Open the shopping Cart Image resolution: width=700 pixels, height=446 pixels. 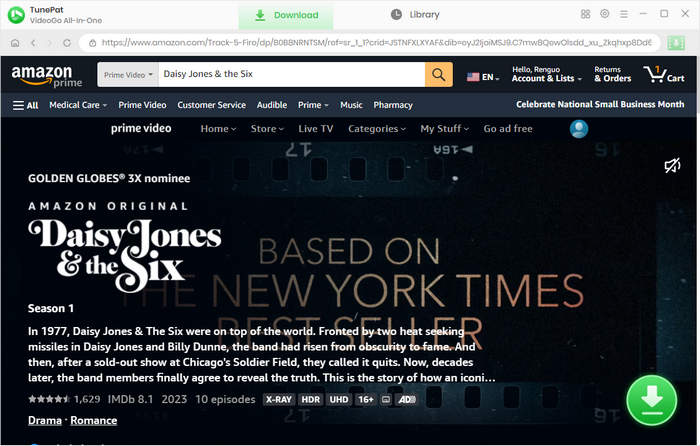(664, 74)
